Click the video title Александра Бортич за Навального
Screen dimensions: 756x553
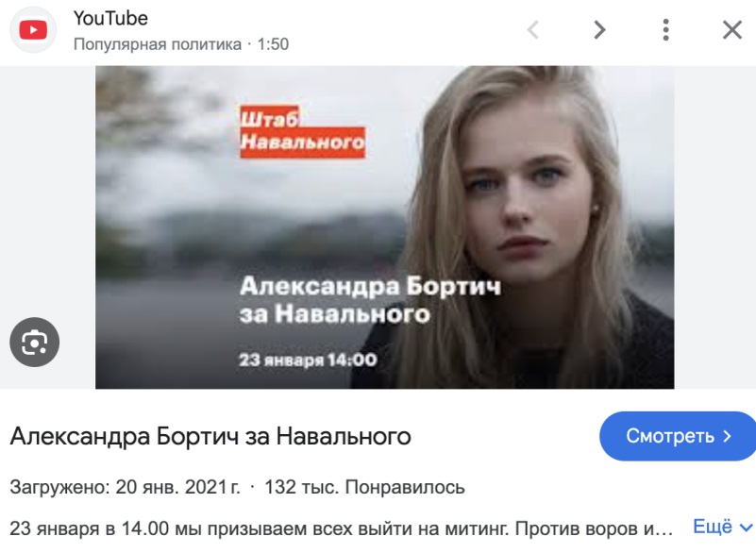pyautogui.click(x=210, y=436)
